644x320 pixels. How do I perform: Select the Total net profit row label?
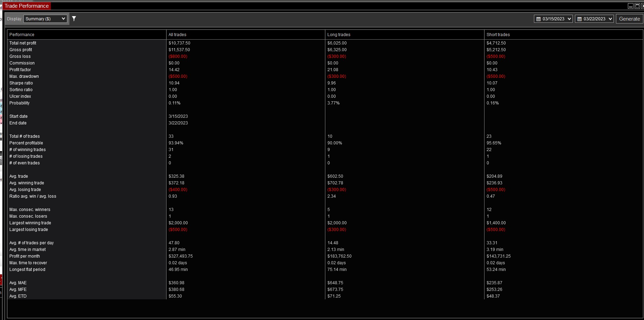23,43
